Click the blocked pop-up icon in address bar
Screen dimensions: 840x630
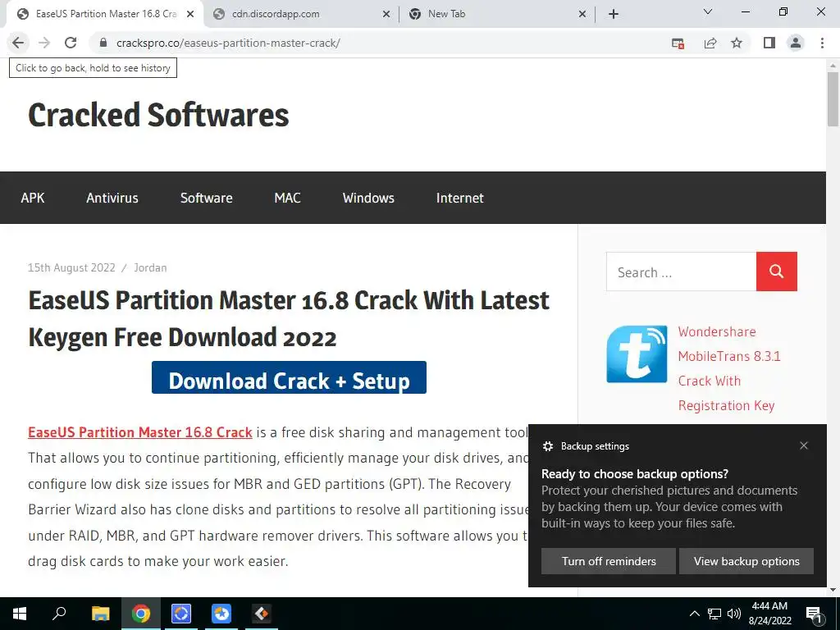tap(678, 43)
